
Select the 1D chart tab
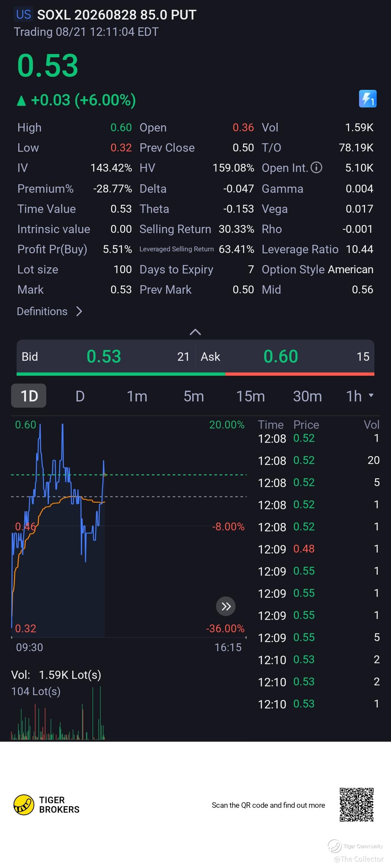[x=29, y=396]
